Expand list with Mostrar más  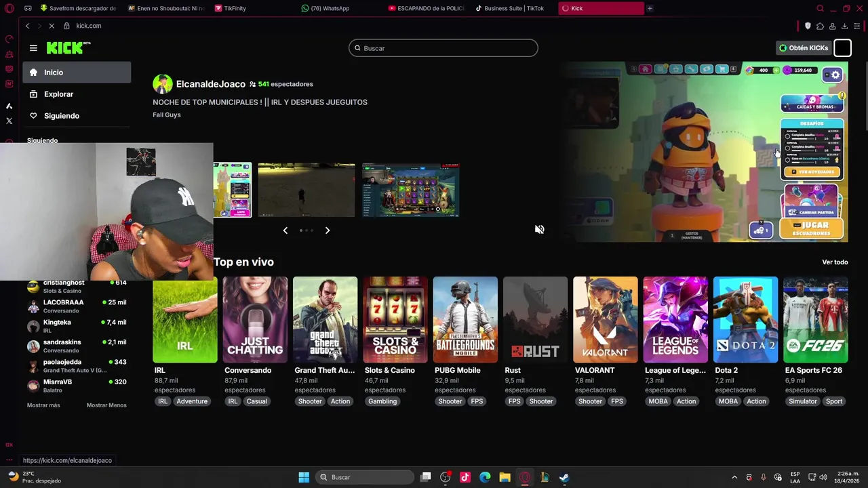pos(43,405)
